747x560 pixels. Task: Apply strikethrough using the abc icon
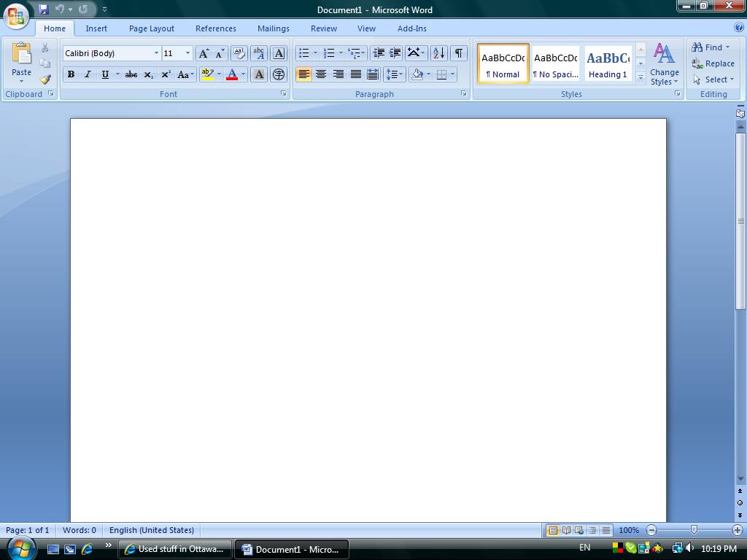131,74
